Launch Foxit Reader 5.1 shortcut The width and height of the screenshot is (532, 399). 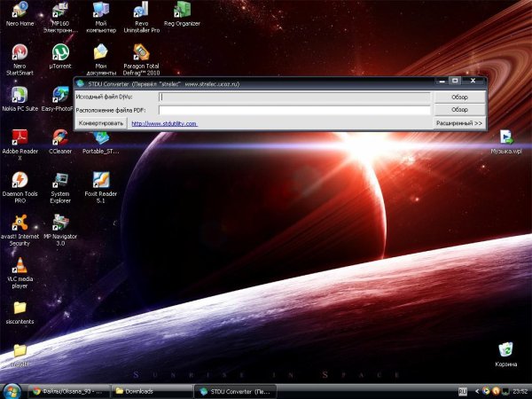pos(101,187)
